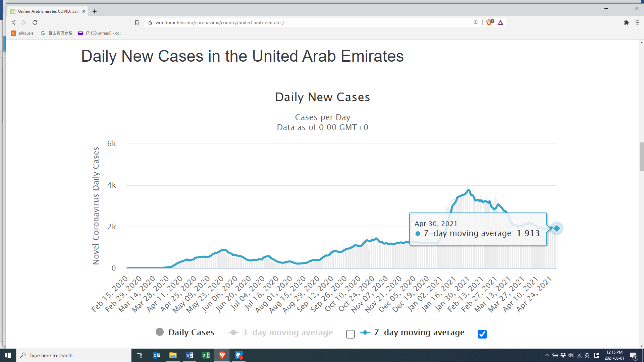Image resolution: width=644 pixels, height=362 pixels.
Task: Expand hidden system tray icons
Action: pos(547,355)
